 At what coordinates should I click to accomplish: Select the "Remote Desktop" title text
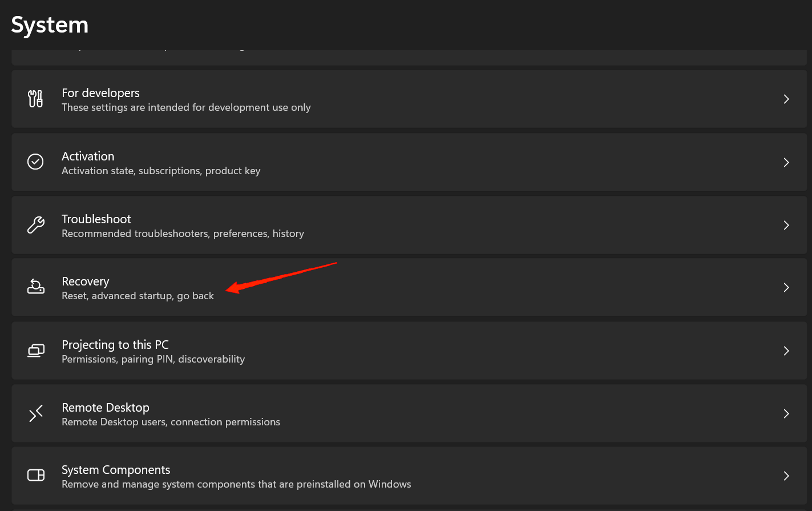click(x=106, y=408)
